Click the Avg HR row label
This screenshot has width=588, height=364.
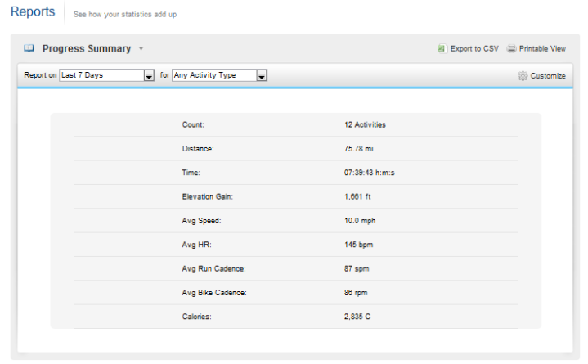click(x=196, y=245)
